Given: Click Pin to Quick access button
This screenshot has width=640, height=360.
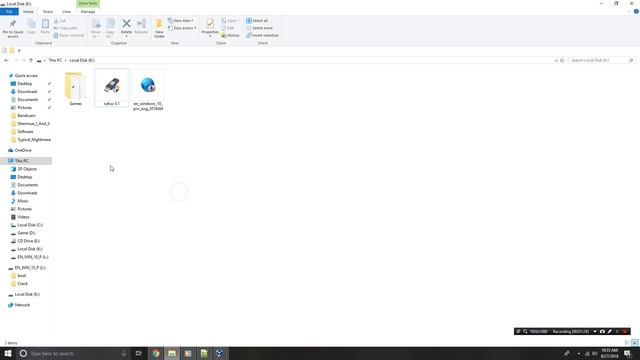Looking at the screenshot, I should tap(13, 28).
